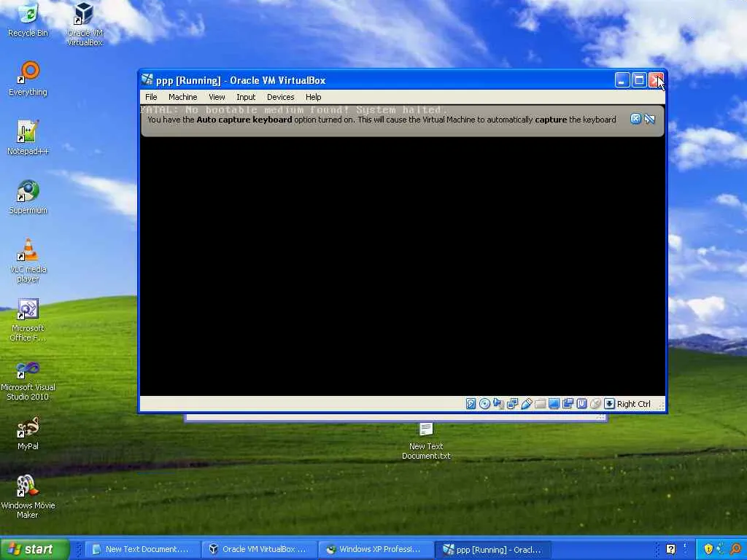Click the network adapter status icon
Image resolution: width=747 pixels, height=560 pixels.
pyautogui.click(x=513, y=404)
